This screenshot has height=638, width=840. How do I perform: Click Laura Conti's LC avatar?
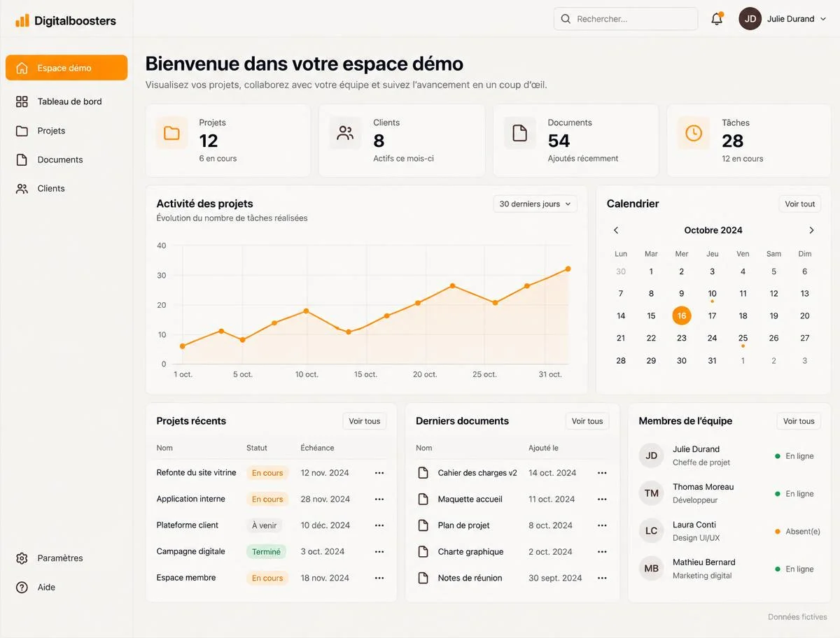pos(651,531)
